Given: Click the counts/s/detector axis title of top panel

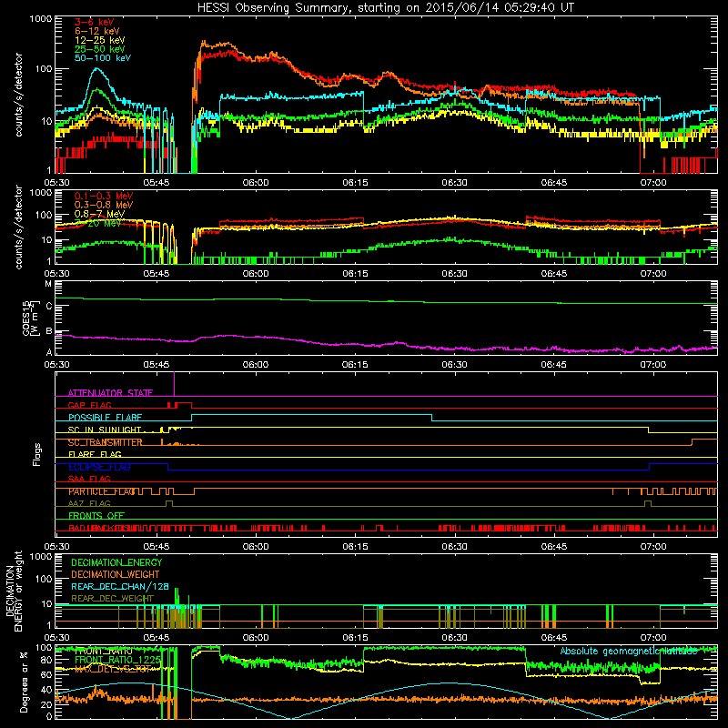Looking at the screenshot, I should click(x=18, y=95).
